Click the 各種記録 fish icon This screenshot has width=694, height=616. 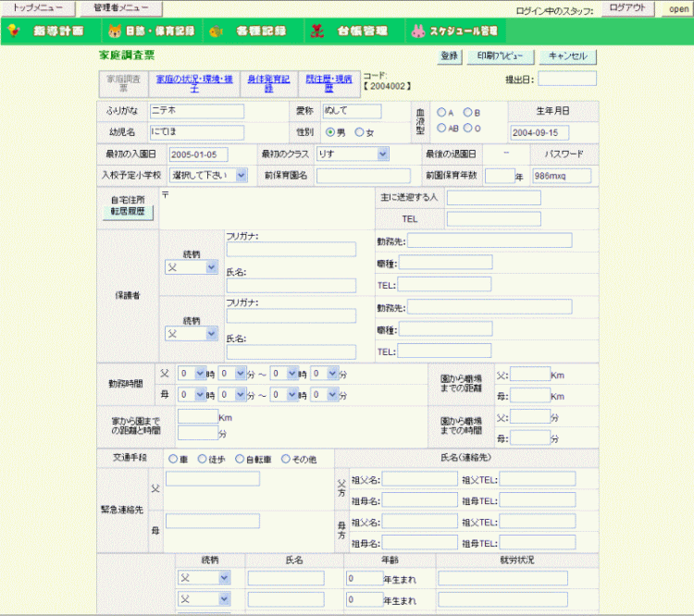click(216, 31)
